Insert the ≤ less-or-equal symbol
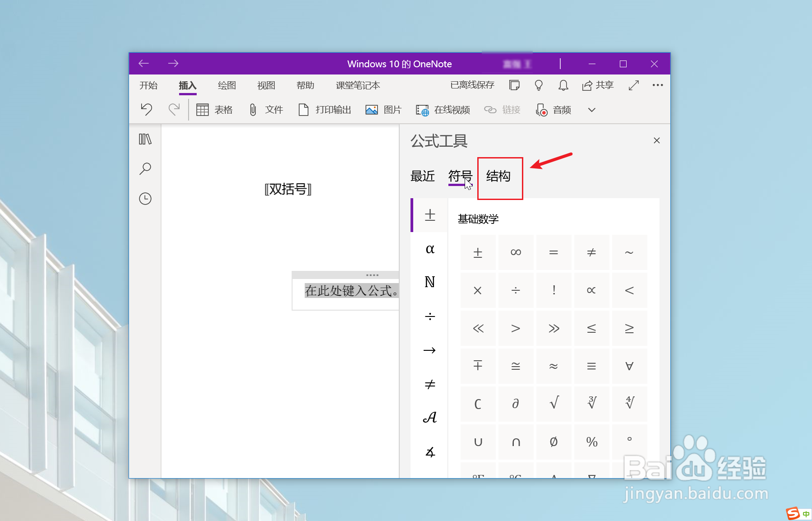The width and height of the screenshot is (812, 521). point(591,328)
